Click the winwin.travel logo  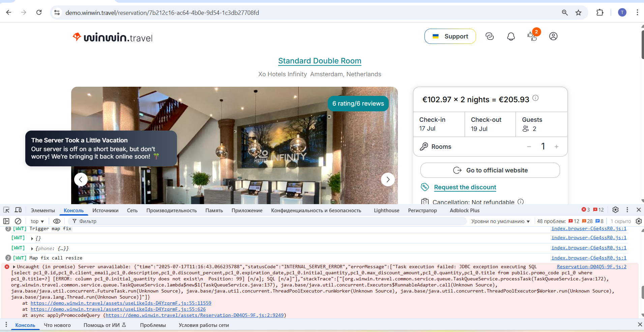(113, 37)
